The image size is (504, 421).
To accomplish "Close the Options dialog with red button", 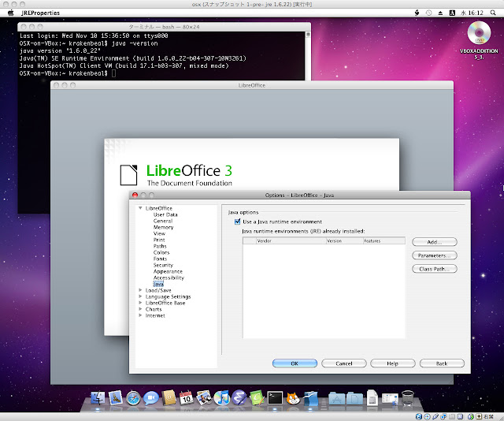I will click(x=135, y=195).
